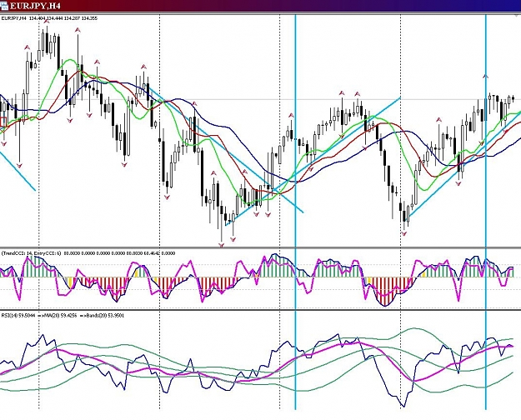Select the later cyan vertical time line
This screenshot has width=521, height=420.
pos(486,212)
